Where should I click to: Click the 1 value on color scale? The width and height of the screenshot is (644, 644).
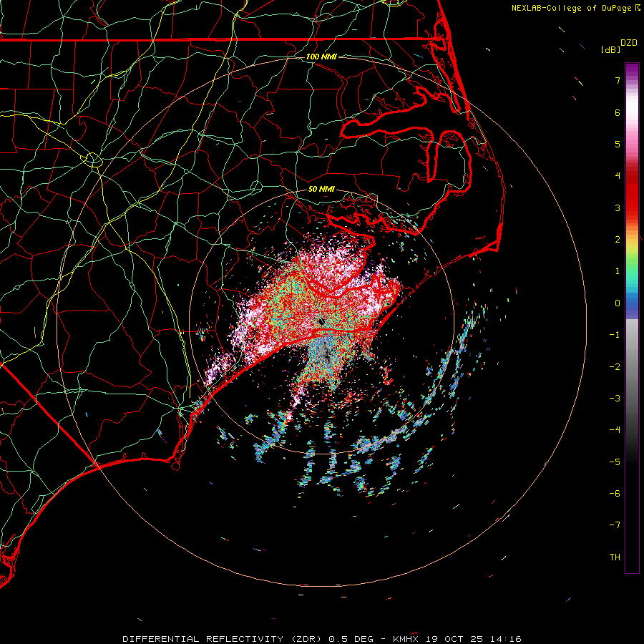tap(618, 271)
